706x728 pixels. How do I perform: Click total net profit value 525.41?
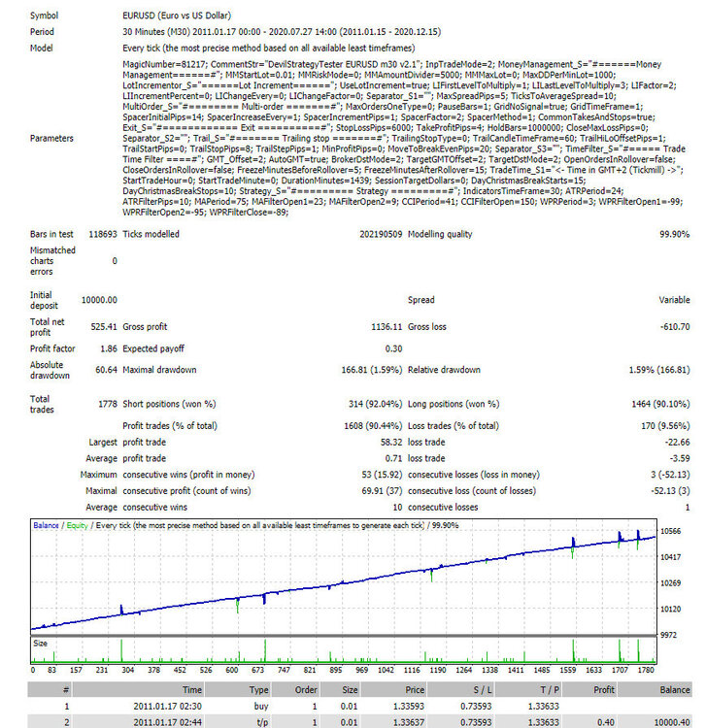[x=104, y=327]
